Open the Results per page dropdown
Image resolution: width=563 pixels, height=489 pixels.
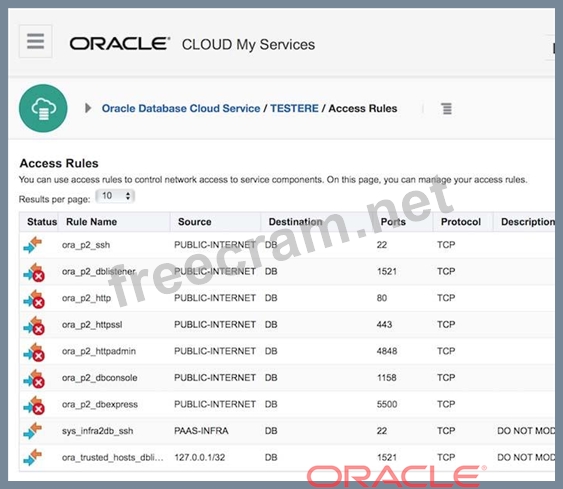click(115, 196)
